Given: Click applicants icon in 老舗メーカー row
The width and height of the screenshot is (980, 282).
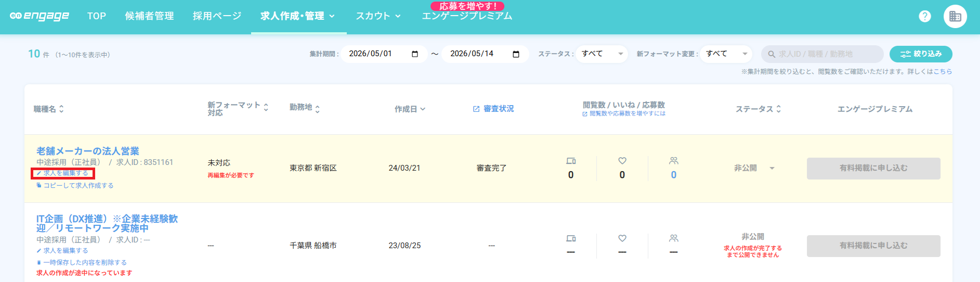Looking at the screenshot, I should pos(674,161).
